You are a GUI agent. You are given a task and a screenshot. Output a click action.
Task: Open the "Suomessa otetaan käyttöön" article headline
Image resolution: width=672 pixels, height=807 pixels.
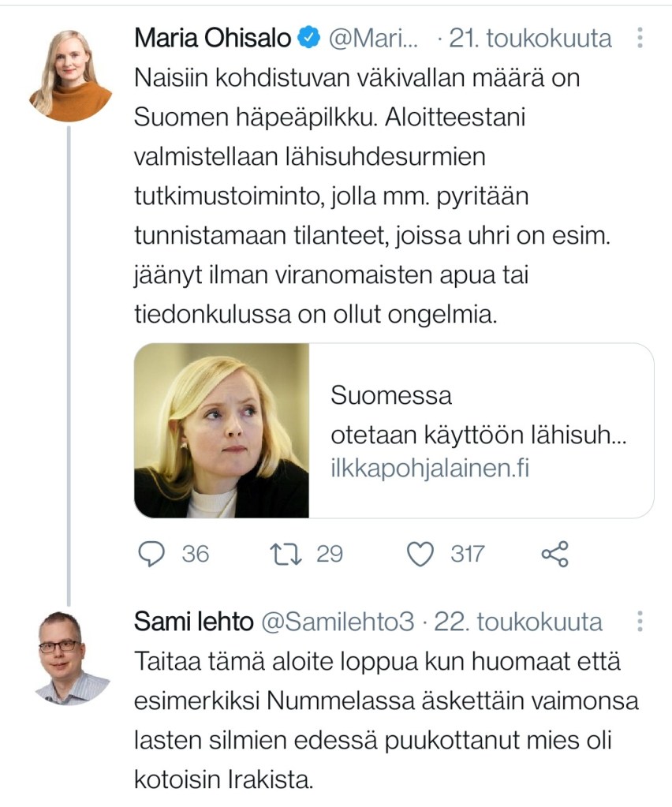click(x=478, y=416)
